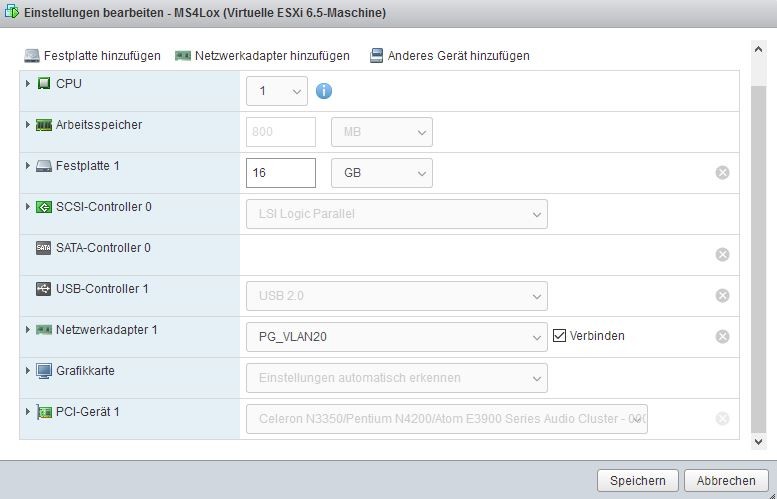Click the PCI-Gerät 1 card icon

44,412
